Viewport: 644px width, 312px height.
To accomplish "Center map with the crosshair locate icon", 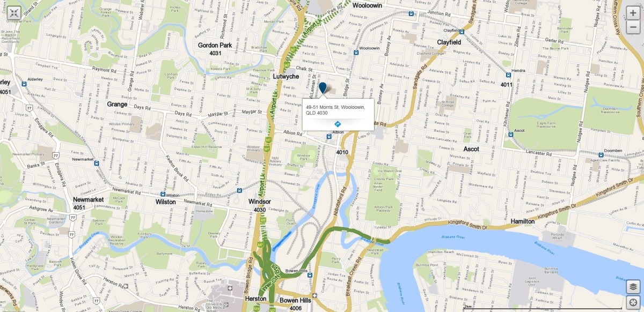I will point(633,302).
